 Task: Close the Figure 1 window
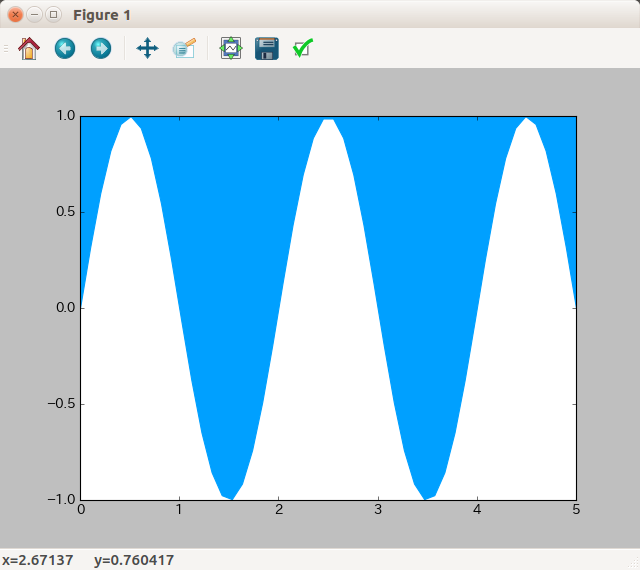(x=15, y=15)
